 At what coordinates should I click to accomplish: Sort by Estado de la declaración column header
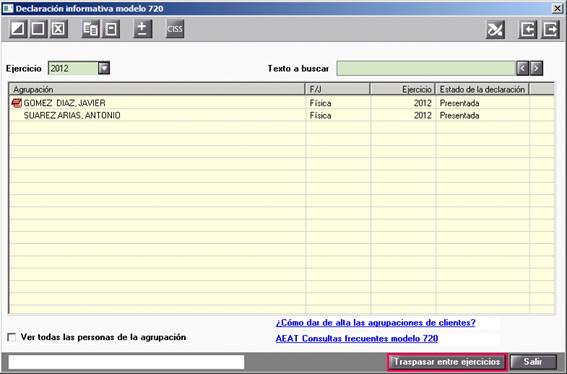(x=482, y=89)
